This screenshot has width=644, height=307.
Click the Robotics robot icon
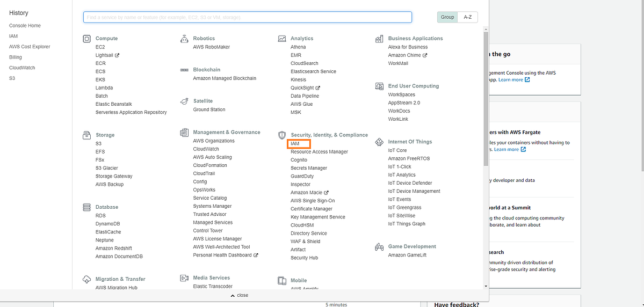[184, 39]
